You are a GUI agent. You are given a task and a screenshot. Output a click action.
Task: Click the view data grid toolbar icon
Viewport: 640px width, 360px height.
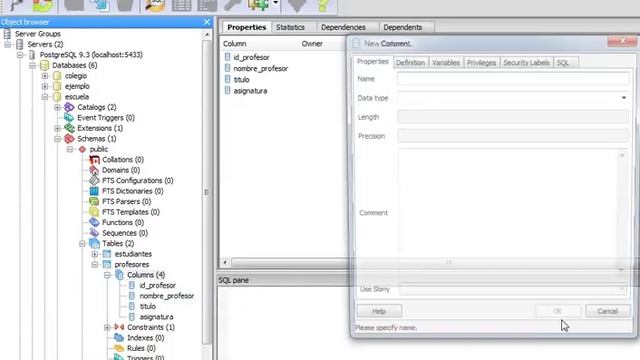[182, 5]
